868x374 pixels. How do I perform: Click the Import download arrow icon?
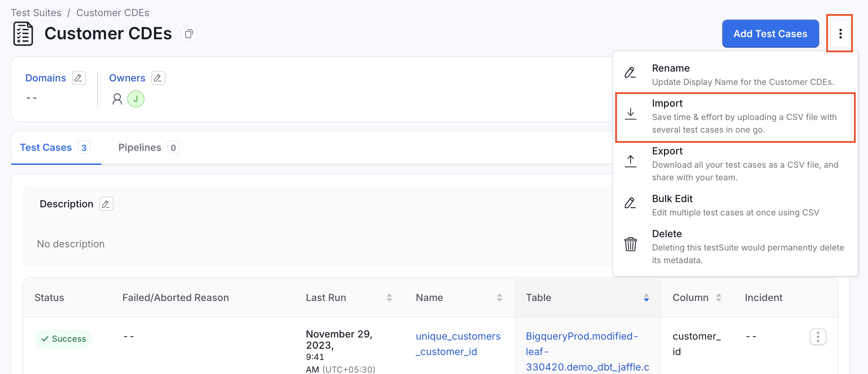pyautogui.click(x=631, y=114)
